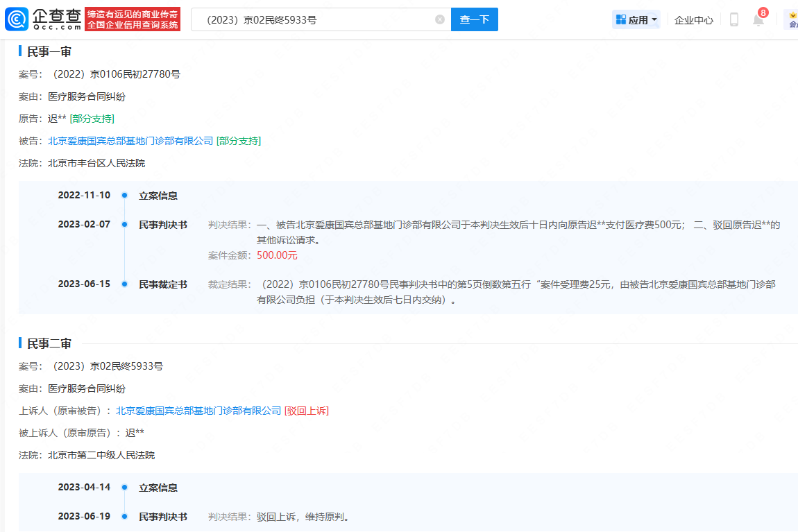Click the 部分支持 tag after the defendant company

(239, 141)
